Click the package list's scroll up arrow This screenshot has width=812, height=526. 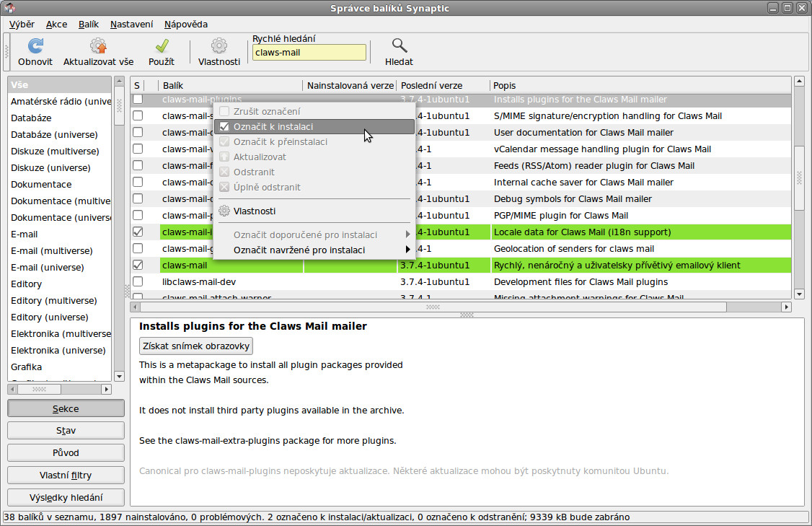[799, 82]
